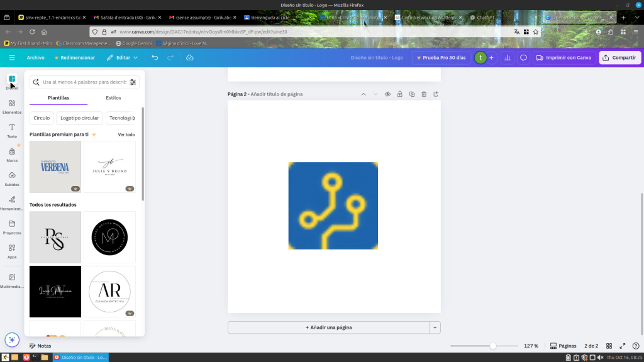Screen dimensions: 644x362
Task: Click Ver todo premium templates link
Action: tap(126, 134)
